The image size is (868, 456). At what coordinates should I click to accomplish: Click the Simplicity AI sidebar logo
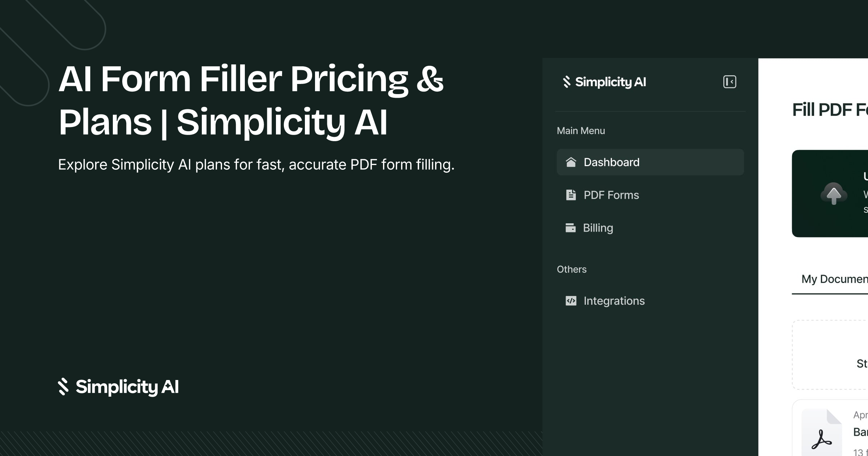click(x=604, y=82)
